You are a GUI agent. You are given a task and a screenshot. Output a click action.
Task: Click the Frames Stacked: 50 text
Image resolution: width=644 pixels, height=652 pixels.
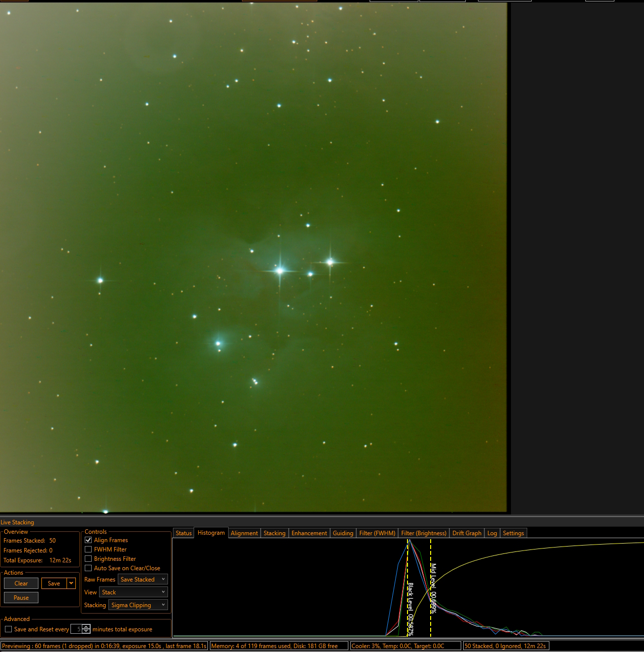tap(30, 541)
